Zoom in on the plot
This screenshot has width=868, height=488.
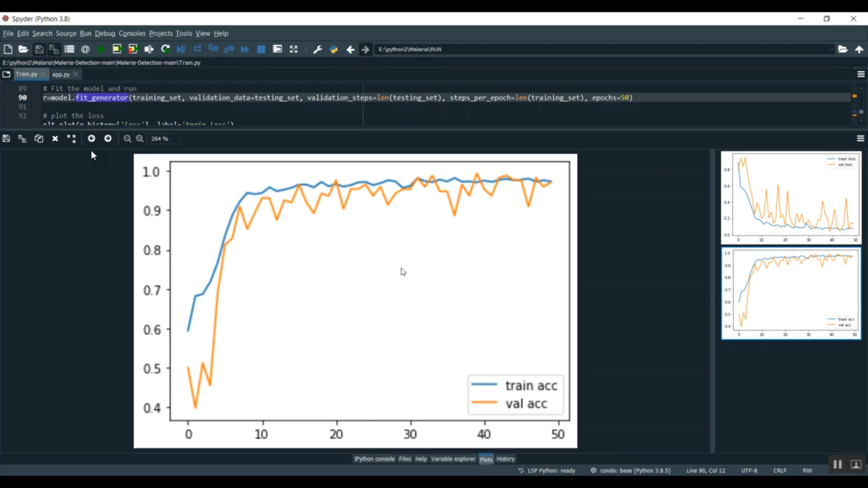pos(140,139)
